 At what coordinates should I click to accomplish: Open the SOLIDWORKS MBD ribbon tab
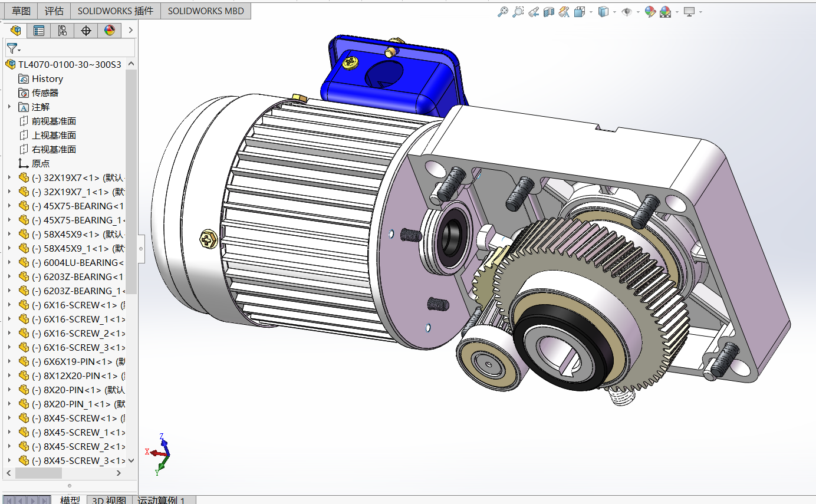(206, 11)
